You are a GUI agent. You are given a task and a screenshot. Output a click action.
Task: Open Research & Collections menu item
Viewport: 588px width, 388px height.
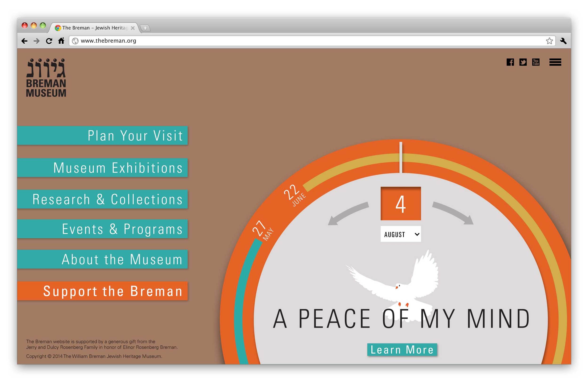point(102,199)
